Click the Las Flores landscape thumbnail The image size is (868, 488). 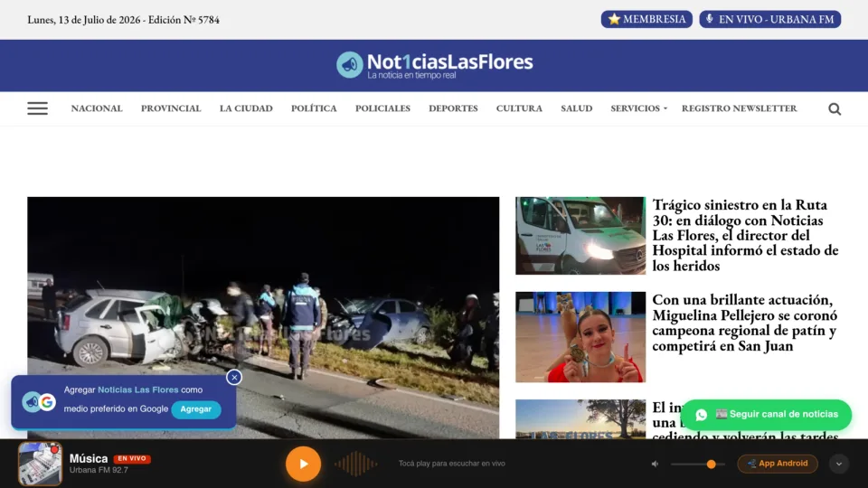(580, 418)
